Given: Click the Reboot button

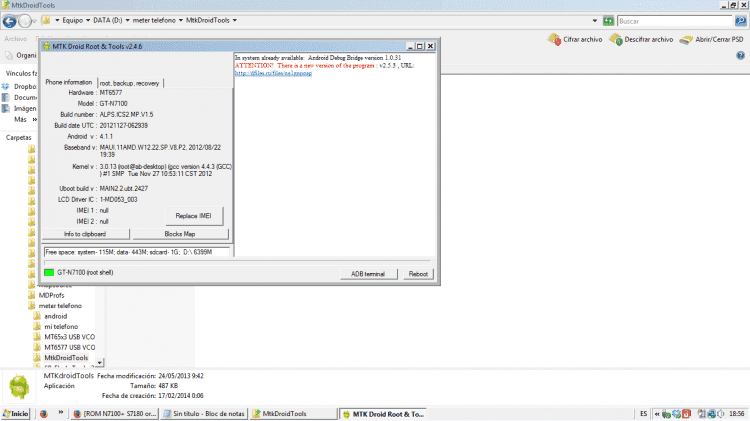Looking at the screenshot, I should (x=418, y=274).
